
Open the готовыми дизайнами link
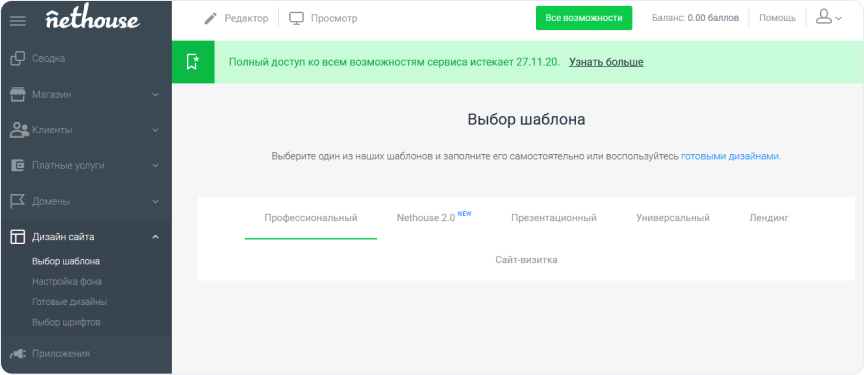click(731, 156)
